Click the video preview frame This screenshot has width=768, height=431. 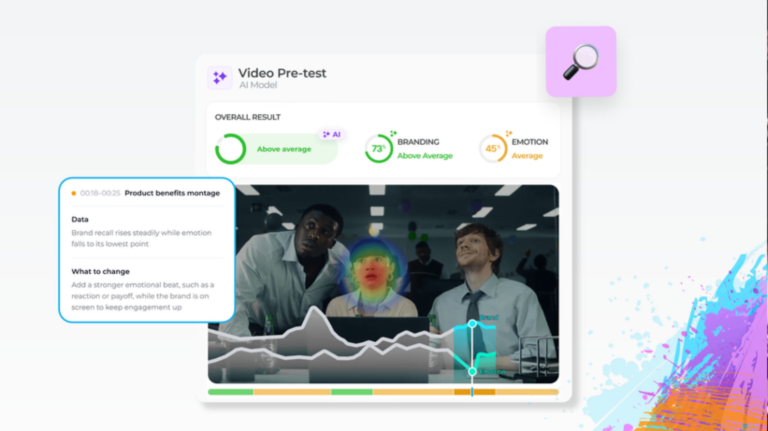click(x=384, y=284)
